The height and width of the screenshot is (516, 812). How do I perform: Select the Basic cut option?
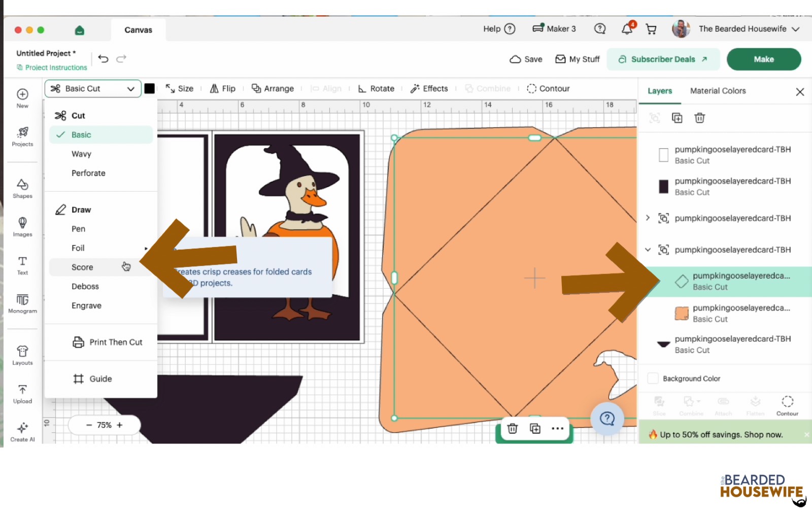pyautogui.click(x=101, y=135)
